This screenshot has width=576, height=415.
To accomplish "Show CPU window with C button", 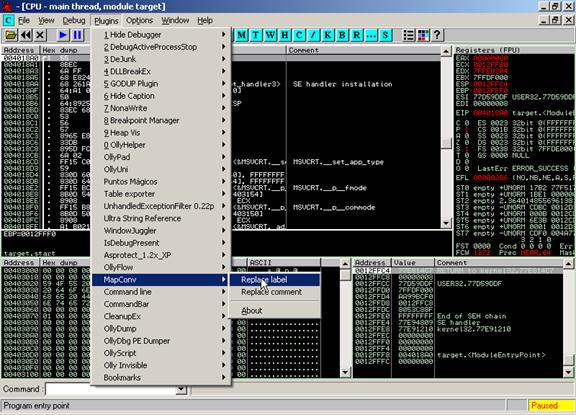I will pos(299,35).
